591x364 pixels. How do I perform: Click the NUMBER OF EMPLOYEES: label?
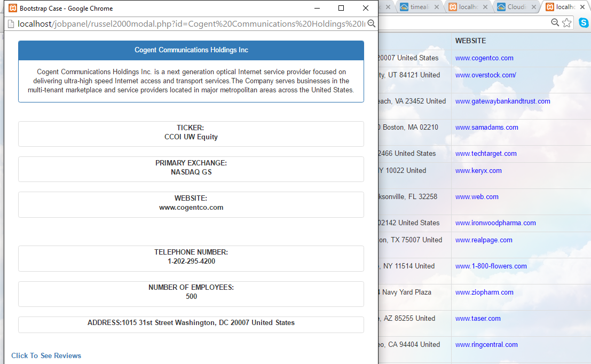191,288
